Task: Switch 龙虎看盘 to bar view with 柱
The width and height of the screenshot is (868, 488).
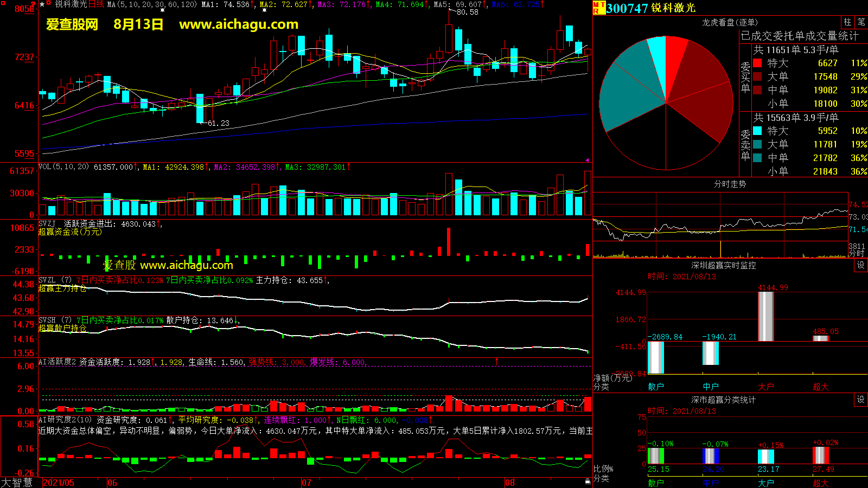Action: pyautogui.click(x=847, y=22)
